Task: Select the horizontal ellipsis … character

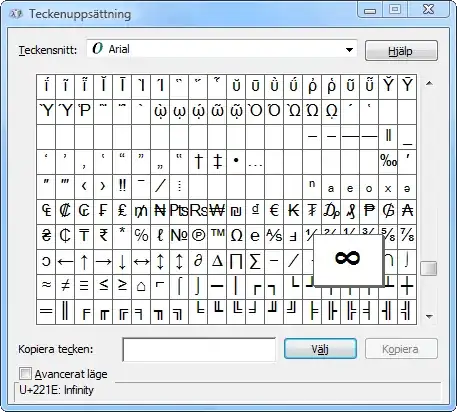Action: tap(255, 162)
